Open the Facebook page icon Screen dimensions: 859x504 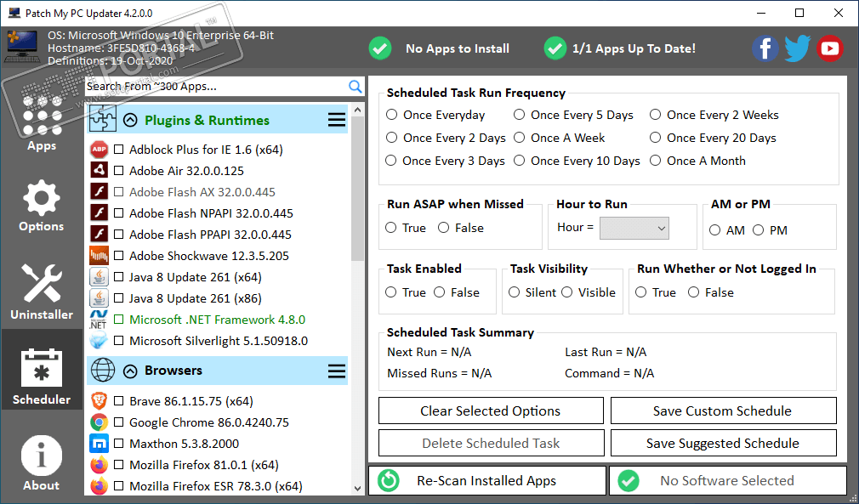pos(765,48)
